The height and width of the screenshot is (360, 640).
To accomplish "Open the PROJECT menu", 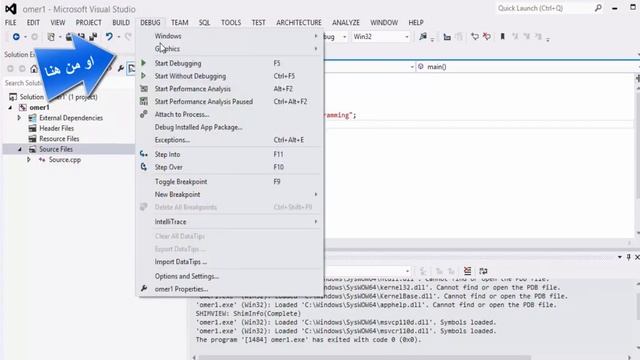I will (x=88, y=22).
